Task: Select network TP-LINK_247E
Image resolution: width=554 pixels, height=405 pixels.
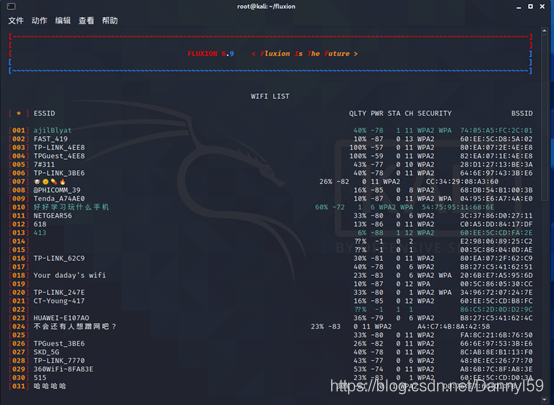Action: tap(59, 293)
